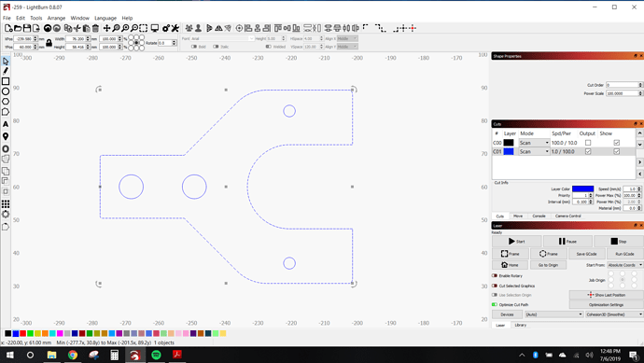Enable Output checkbox for layer C00
Screen dimensions: 644x363
click(x=588, y=143)
